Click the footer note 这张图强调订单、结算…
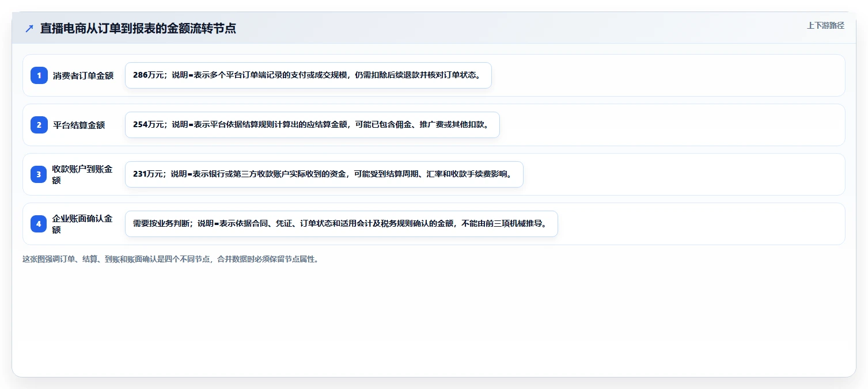Screen dimensions: 868x389 170,259
